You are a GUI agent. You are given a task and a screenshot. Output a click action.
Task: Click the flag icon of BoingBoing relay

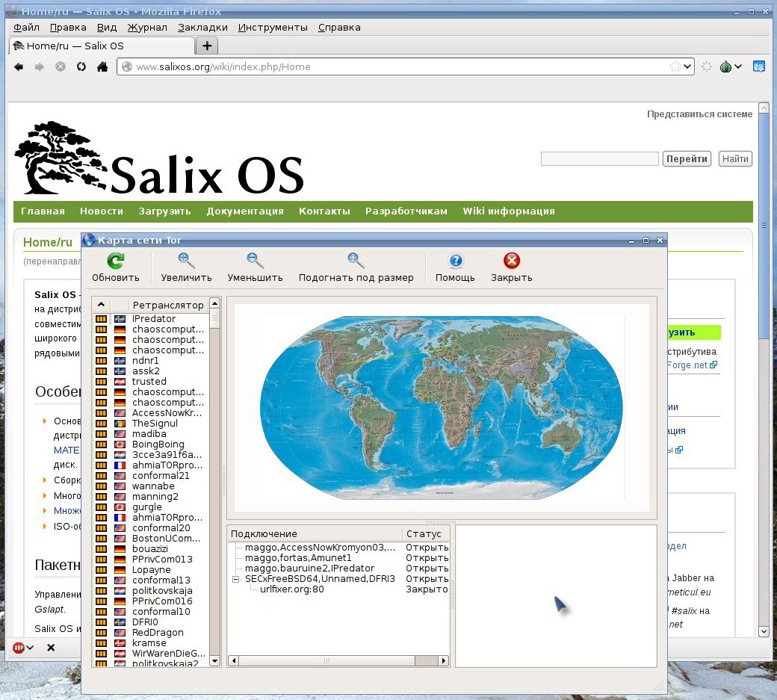pyautogui.click(x=120, y=445)
